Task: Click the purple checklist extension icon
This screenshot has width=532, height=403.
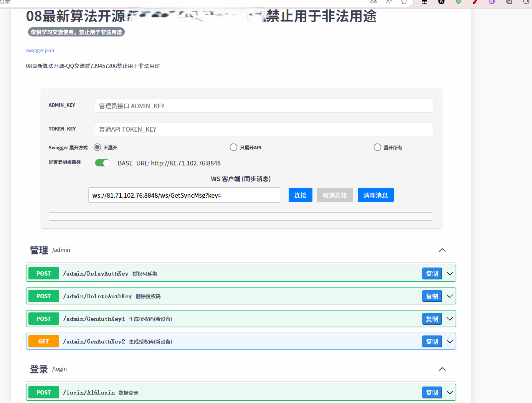Action: point(492,2)
